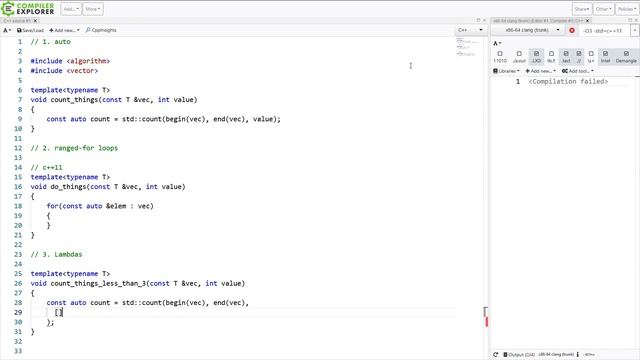Screen dimensions: 640x360
Task: Toggle the lib.f library functions filter
Action: [551, 57]
